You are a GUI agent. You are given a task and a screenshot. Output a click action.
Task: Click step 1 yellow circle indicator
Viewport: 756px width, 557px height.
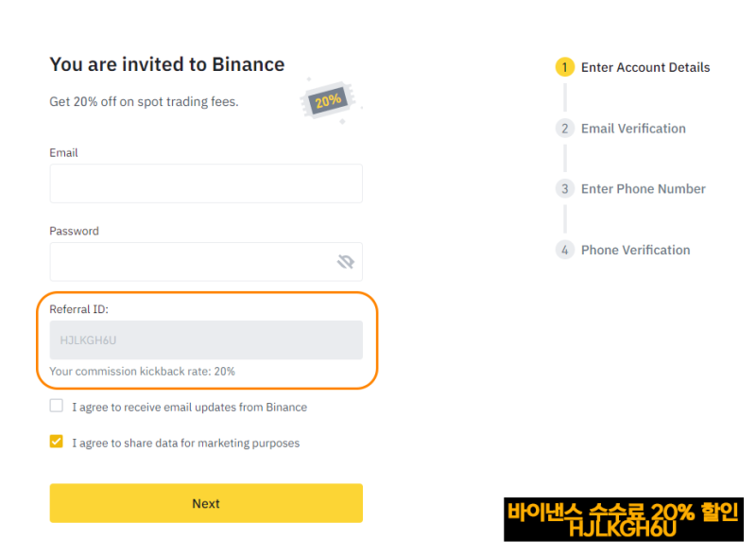(x=564, y=67)
